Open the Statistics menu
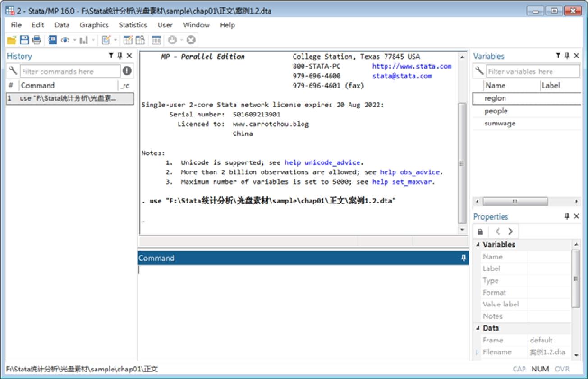The width and height of the screenshot is (588, 379). [133, 25]
